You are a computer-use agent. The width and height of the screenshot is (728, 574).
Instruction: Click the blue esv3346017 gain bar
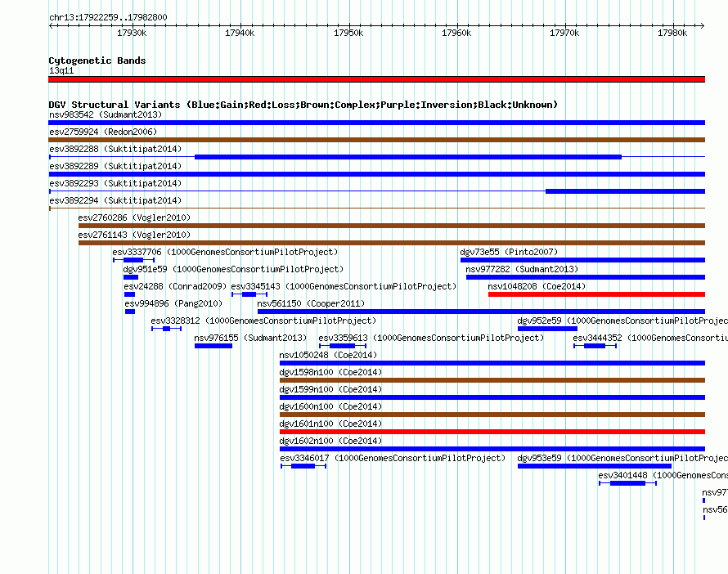(x=303, y=466)
